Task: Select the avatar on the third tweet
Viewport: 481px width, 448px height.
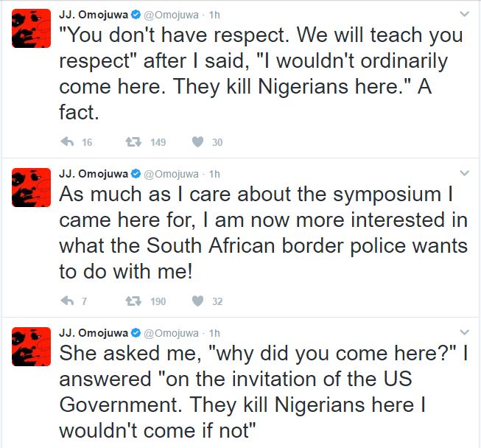Action: [x=30, y=347]
